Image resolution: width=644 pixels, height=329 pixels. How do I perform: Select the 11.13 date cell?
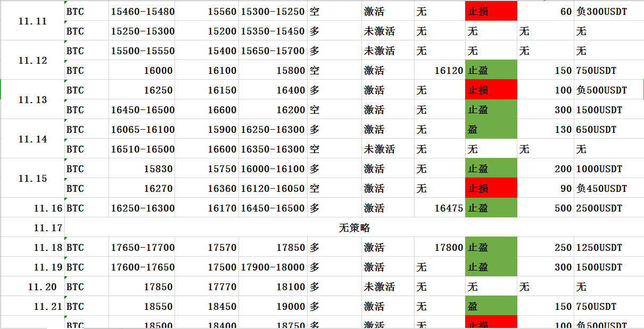coord(32,99)
